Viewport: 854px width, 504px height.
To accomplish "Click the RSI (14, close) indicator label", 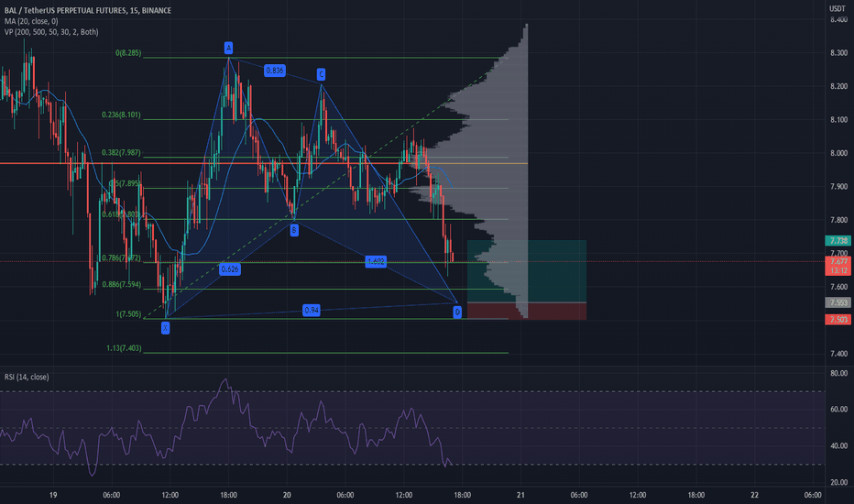I will (x=27, y=377).
